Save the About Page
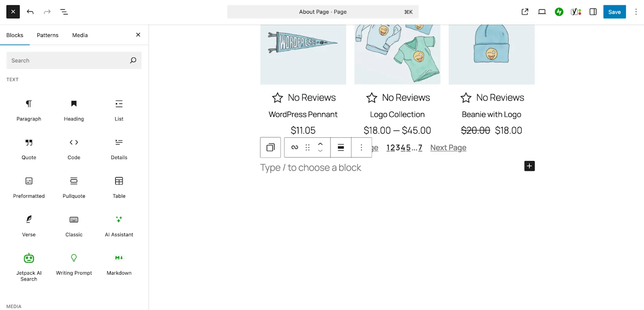Screen dimensions: 644x310 pyautogui.click(x=614, y=12)
